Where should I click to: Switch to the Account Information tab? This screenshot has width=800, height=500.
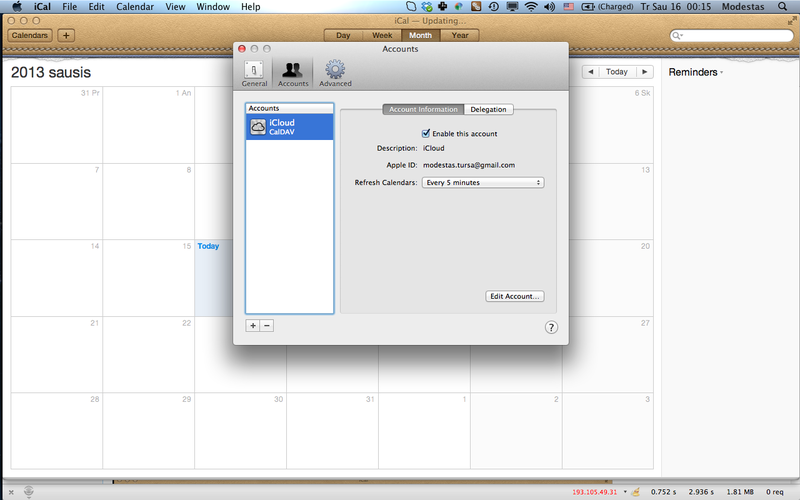point(423,109)
